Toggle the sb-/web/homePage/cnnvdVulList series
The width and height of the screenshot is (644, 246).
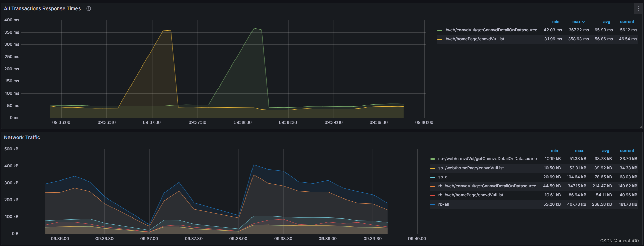point(471,168)
